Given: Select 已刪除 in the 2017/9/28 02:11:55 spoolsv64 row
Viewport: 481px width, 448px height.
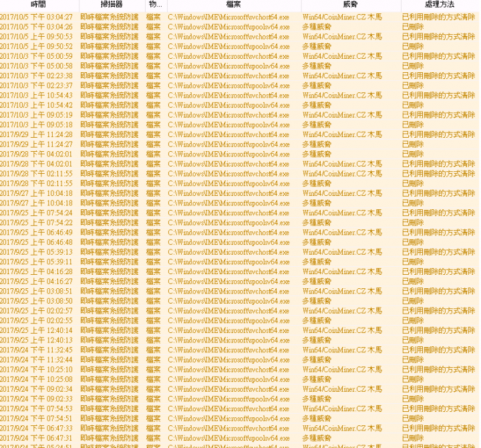Looking at the screenshot, I should (x=413, y=184).
